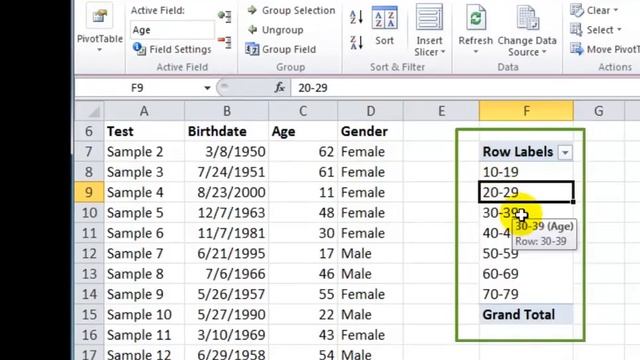Image resolution: width=640 pixels, height=360 pixels.
Task: Click the 10-19 pivot row label
Action: (x=527, y=172)
